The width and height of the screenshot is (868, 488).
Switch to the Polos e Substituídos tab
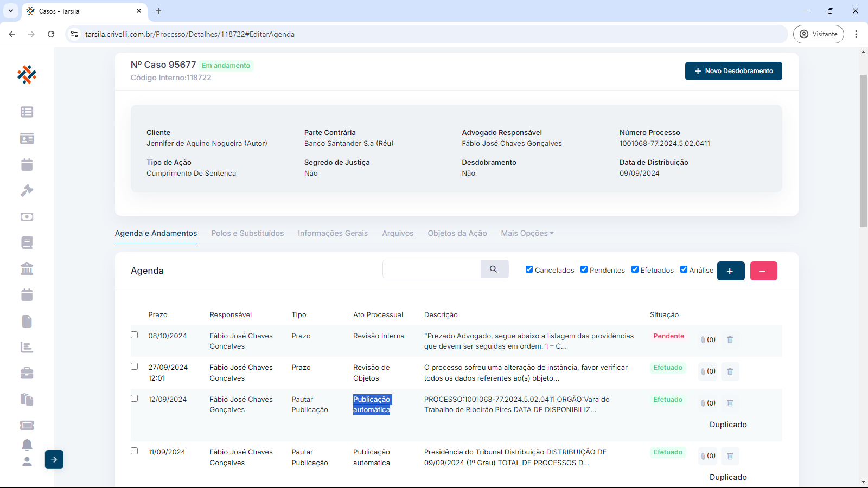click(247, 233)
